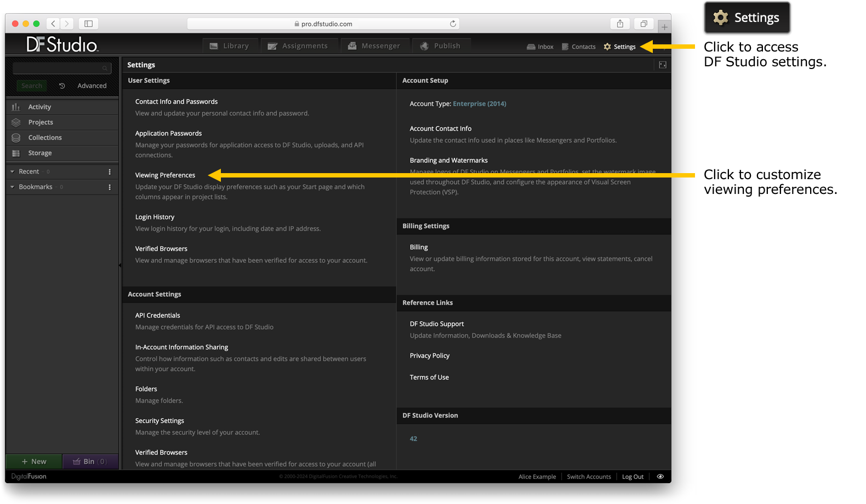Open the Library tab
The height and width of the screenshot is (504, 866).
(230, 46)
